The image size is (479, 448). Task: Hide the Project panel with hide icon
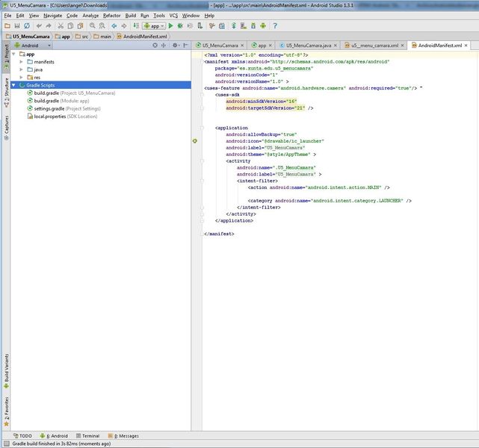coord(185,45)
